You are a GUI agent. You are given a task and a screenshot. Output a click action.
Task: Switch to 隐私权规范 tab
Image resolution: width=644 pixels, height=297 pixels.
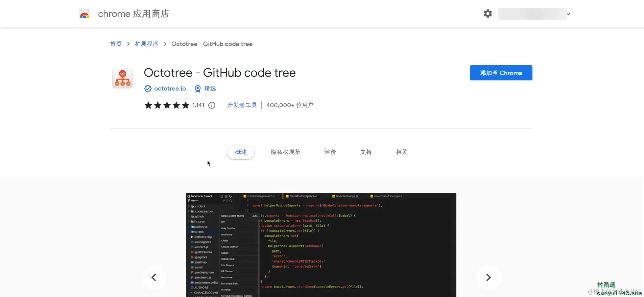coord(286,152)
